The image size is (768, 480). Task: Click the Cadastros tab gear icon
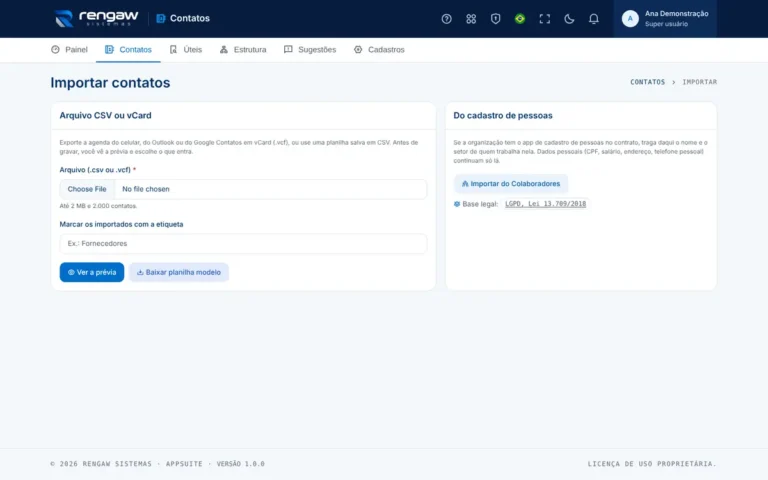point(358,49)
